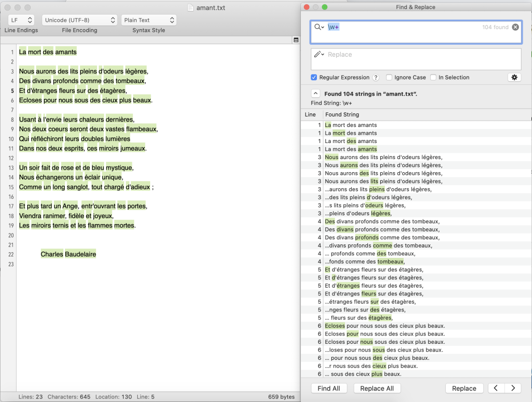Select result row highlighting 'plus' on line 6
Image resolution: width=532 pixels, height=402 pixels.
click(x=416, y=374)
